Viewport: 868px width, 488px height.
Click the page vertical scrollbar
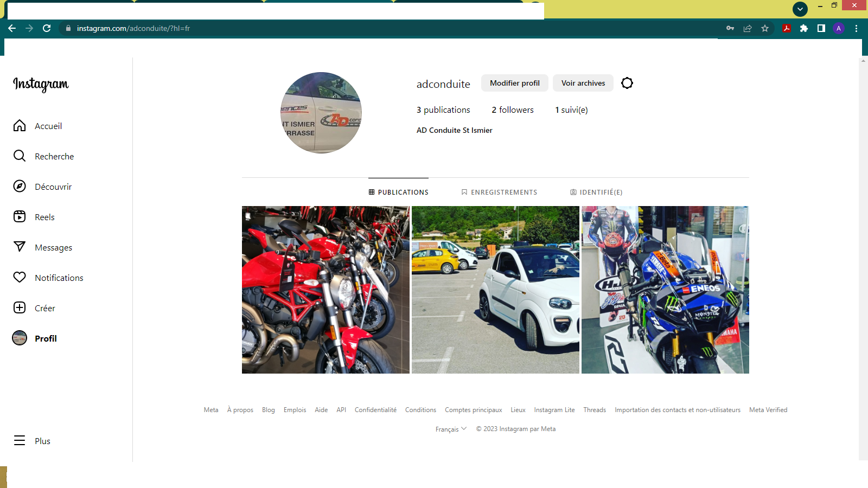[x=863, y=258]
